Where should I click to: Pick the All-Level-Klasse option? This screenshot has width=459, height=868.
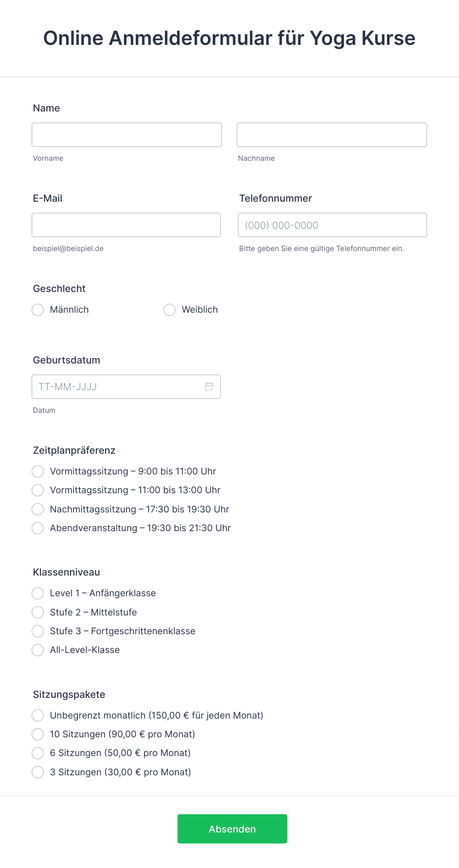pyautogui.click(x=38, y=650)
